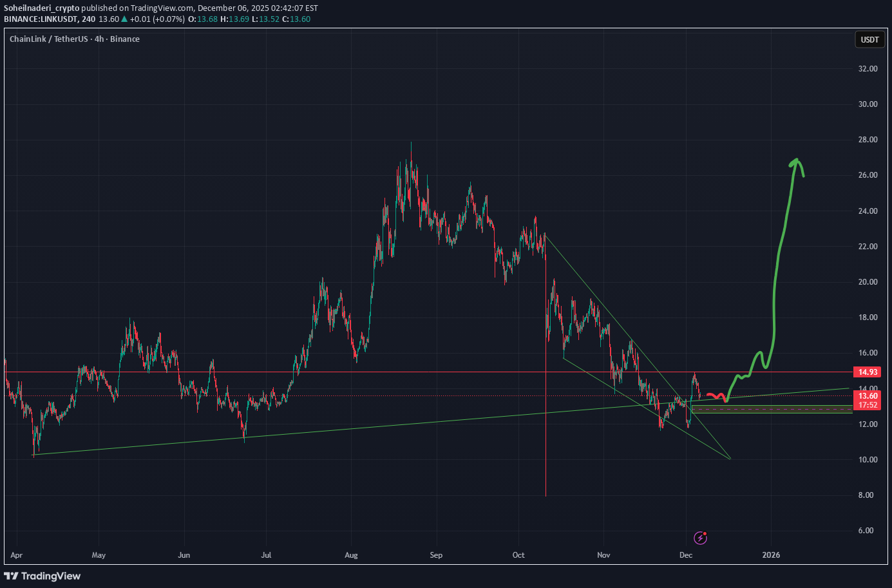
Task: Select the red squiggle price path drawing
Action: [715, 395]
